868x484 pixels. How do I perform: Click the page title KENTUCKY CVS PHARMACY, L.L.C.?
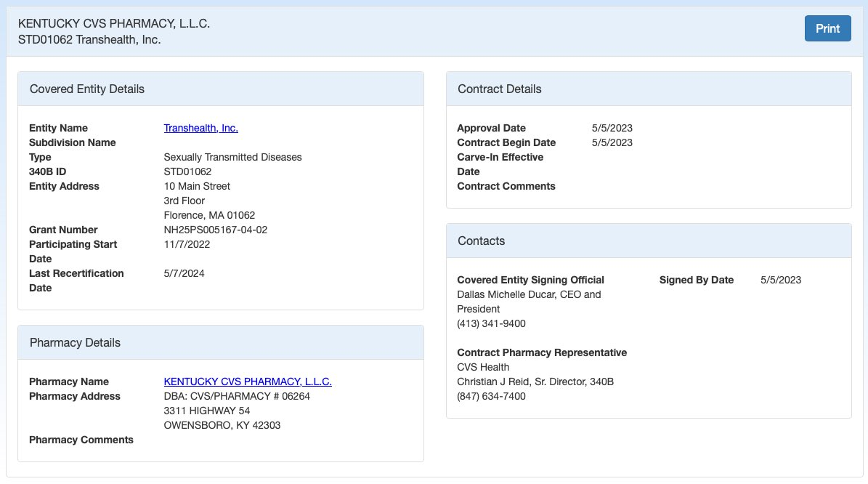click(x=114, y=24)
